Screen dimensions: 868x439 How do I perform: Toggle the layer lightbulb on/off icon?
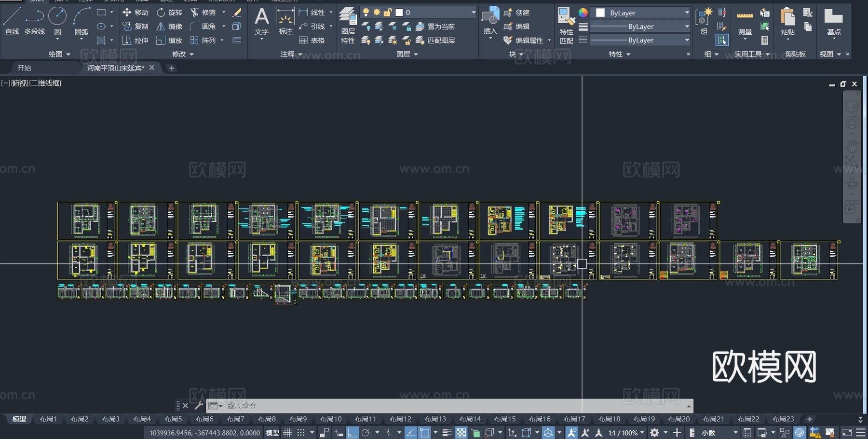point(366,12)
